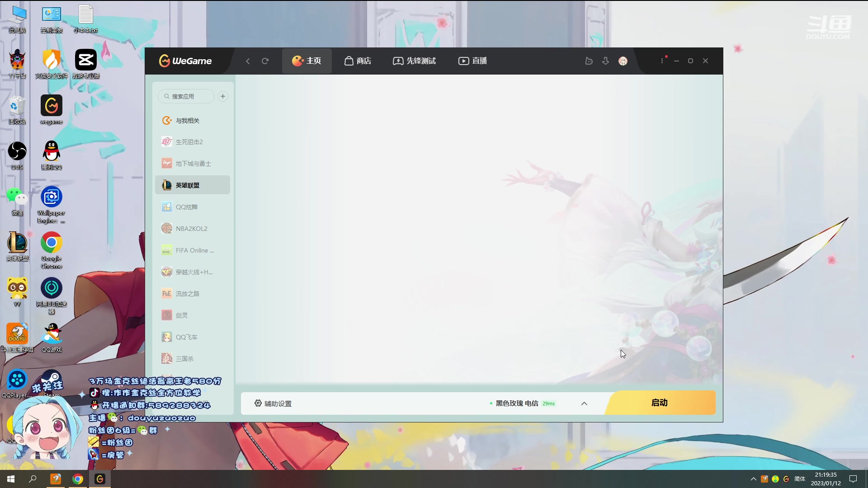The height and width of the screenshot is (488, 868).
Task: Open the 商店 store tab
Action: click(358, 61)
